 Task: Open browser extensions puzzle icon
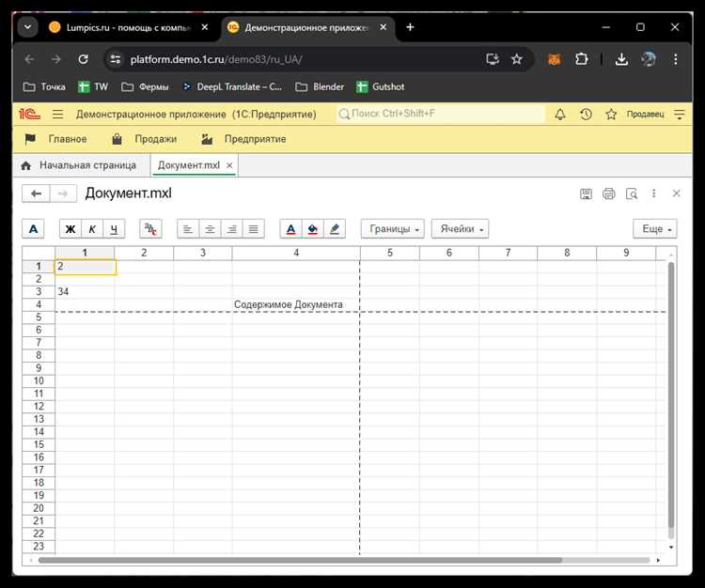[x=581, y=59]
